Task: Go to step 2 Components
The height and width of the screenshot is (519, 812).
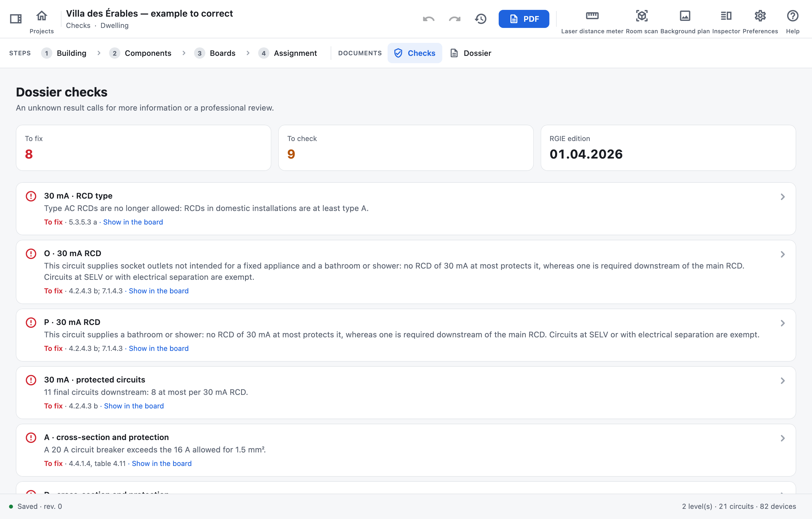Action: click(x=141, y=53)
